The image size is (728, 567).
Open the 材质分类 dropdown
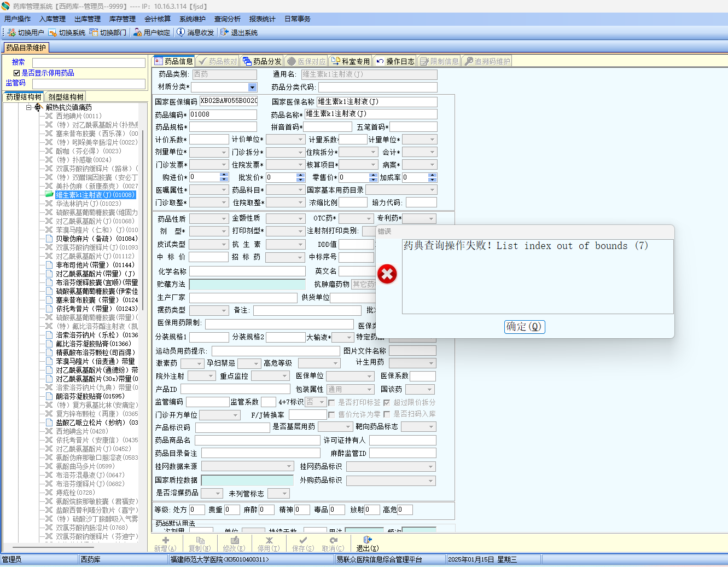pyautogui.click(x=252, y=87)
